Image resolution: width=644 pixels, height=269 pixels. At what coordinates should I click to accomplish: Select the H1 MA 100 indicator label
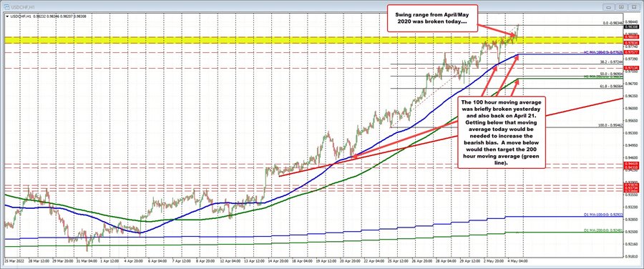(x=603, y=52)
